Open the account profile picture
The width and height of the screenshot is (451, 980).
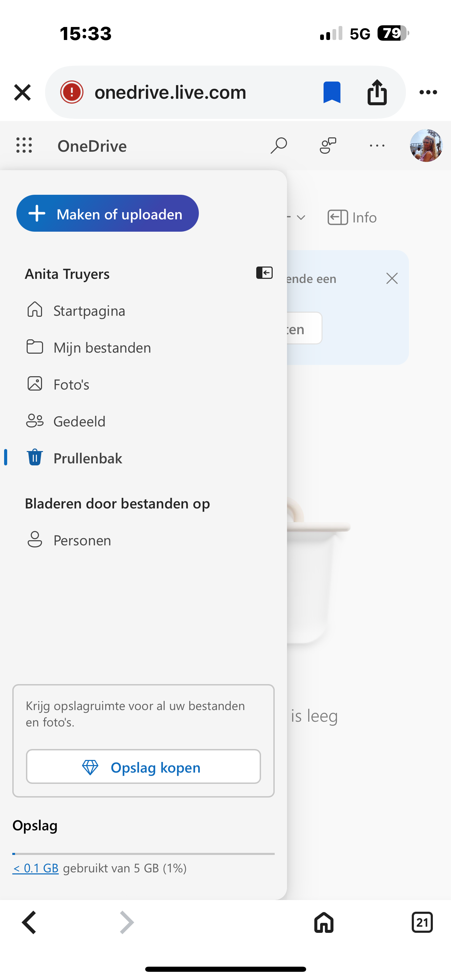[x=426, y=145]
